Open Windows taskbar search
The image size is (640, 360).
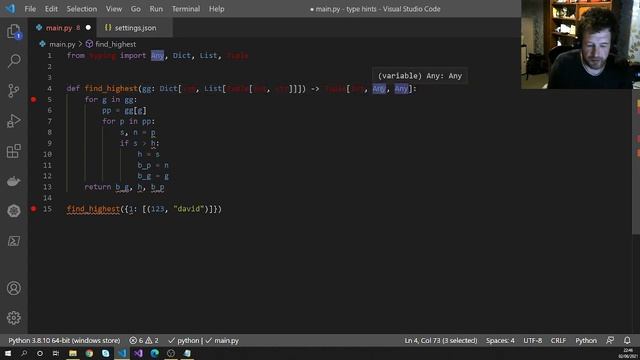pos(24,353)
